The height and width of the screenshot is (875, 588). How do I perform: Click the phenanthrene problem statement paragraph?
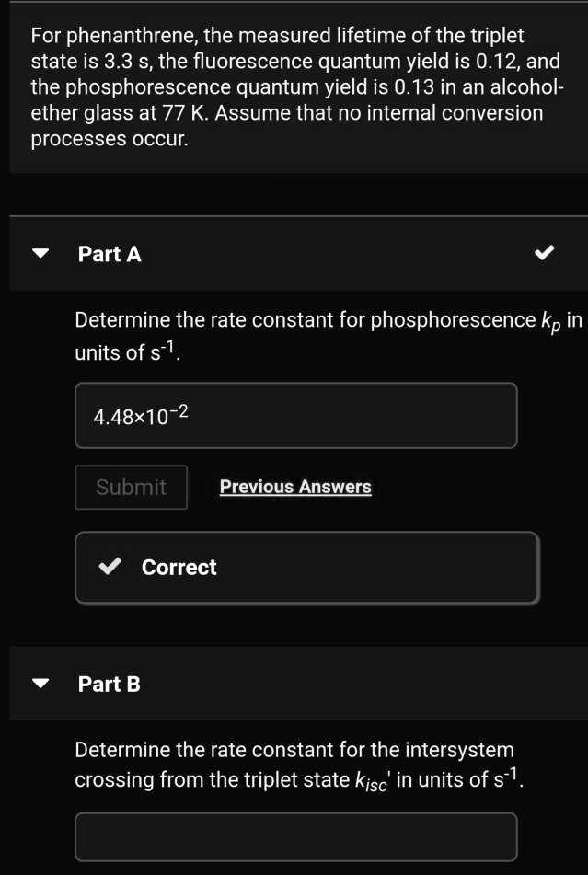pos(294,88)
